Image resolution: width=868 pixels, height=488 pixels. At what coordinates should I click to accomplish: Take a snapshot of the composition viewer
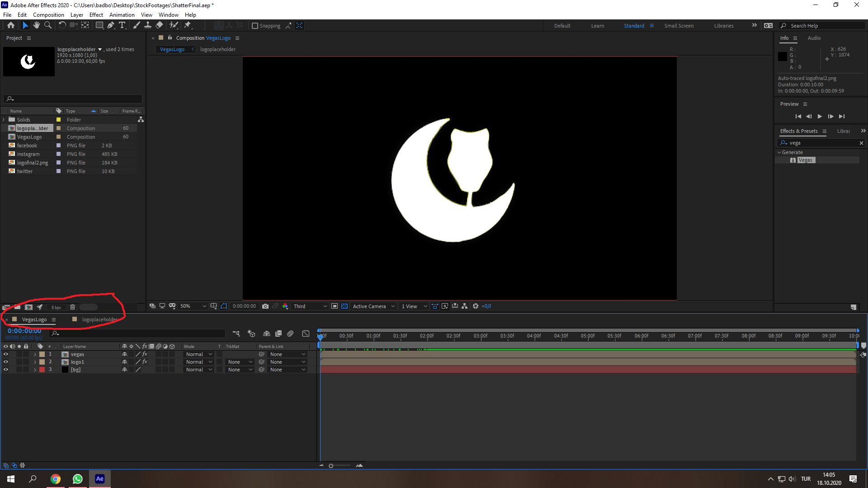click(265, 306)
